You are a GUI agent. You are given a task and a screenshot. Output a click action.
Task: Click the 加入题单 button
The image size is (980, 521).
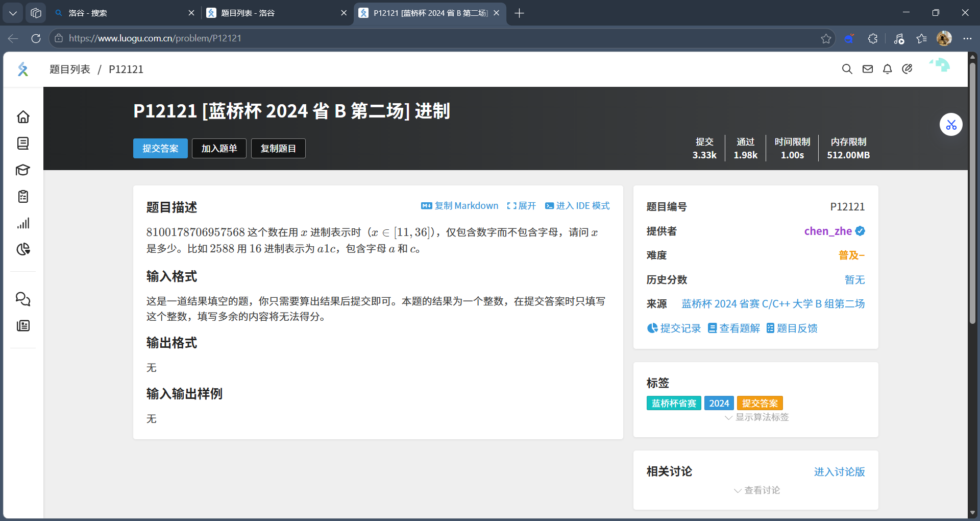click(219, 149)
